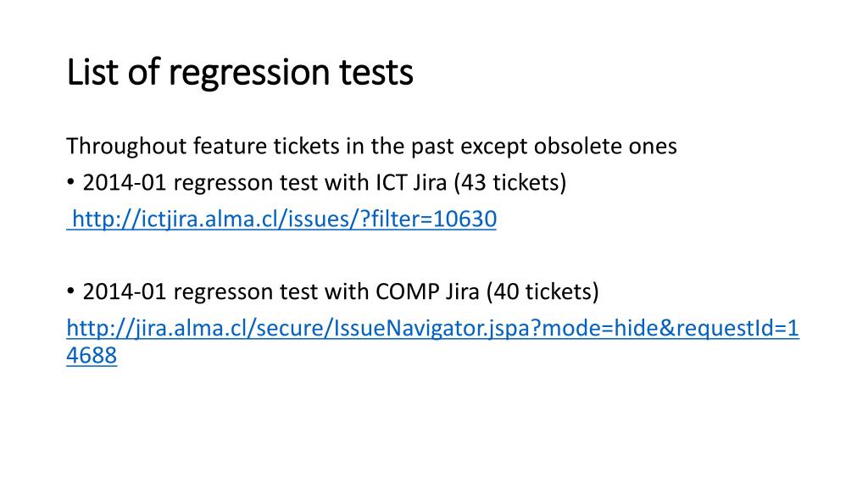The image size is (868, 488).
Task: Click '(40 tickets)' text
Action: (x=542, y=291)
